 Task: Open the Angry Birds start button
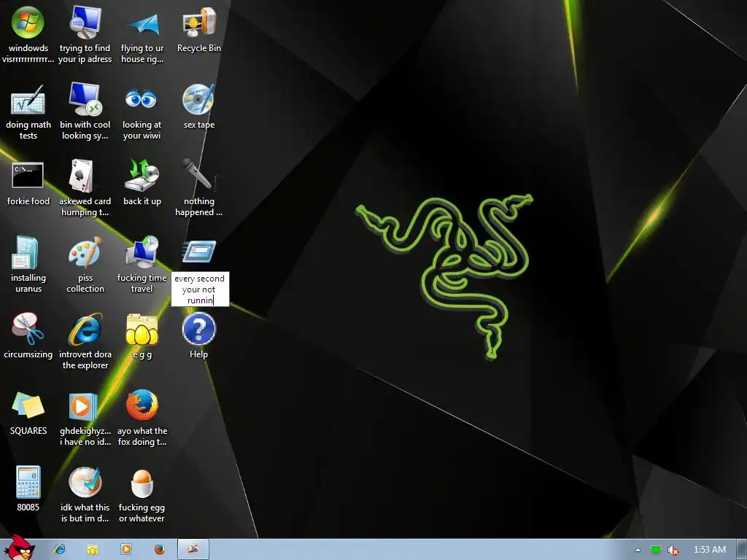(19, 548)
